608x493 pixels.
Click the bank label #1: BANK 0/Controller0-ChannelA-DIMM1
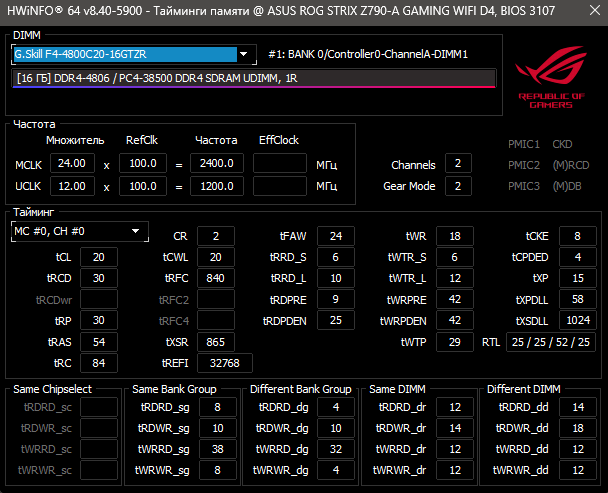(368, 54)
